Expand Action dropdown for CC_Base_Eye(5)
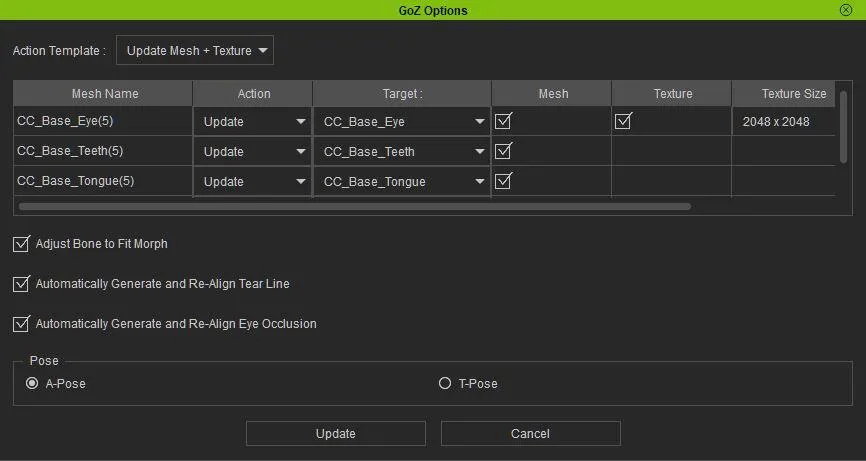This screenshot has height=461, width=866. point(253,122)
